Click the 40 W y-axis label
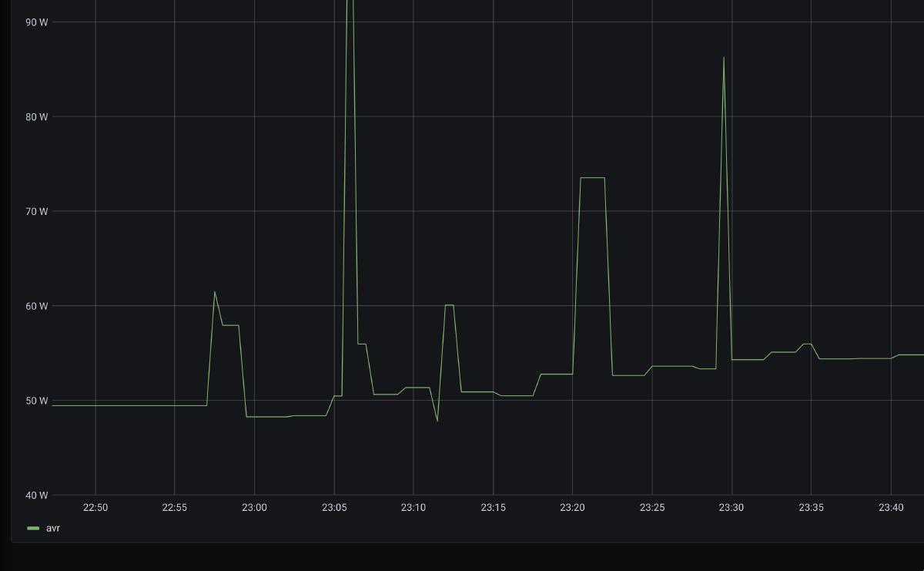Viewport: 924px width, 571px height. (36, 495)
